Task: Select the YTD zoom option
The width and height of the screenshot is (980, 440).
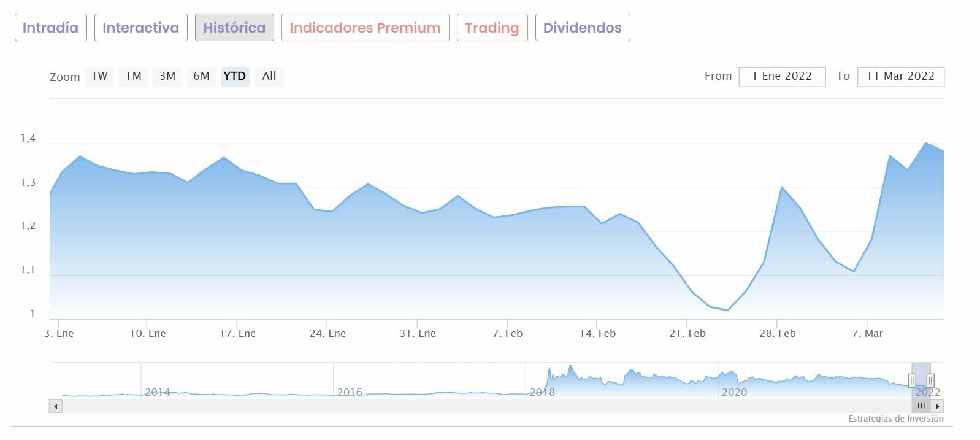Action: [x=235, y=76]
